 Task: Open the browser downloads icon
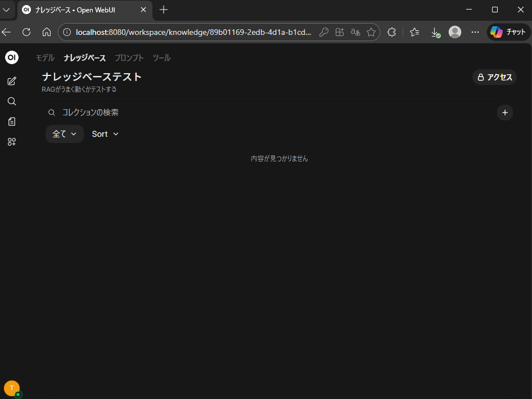tap(435, 32)
